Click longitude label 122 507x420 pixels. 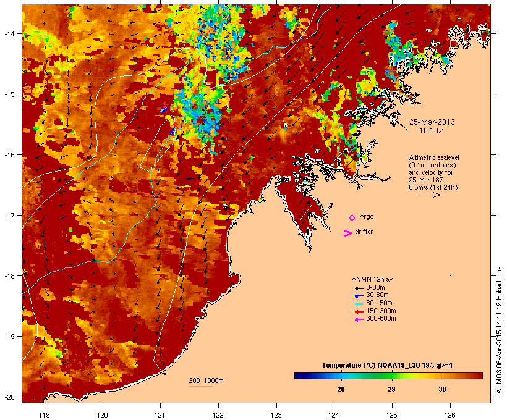(218, 415)
